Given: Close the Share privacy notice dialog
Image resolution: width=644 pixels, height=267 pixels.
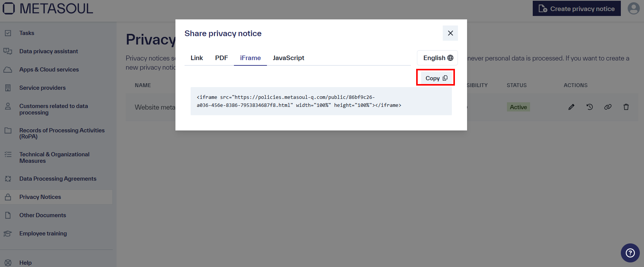Looking at the screenshot, I should pos(450,33).
